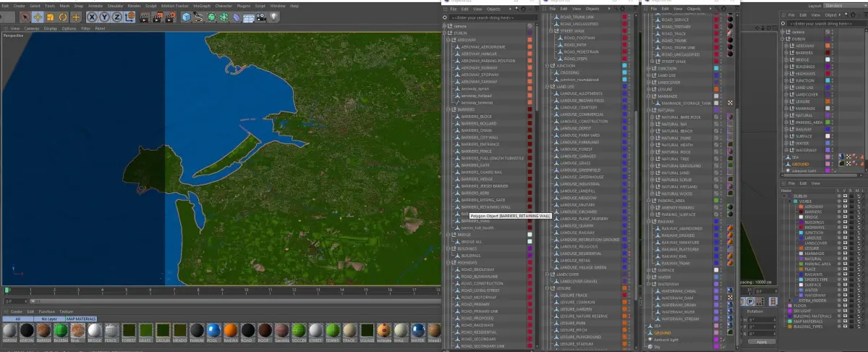Collapse the expanded STREET_WALK group

click(x=550, y=30)
